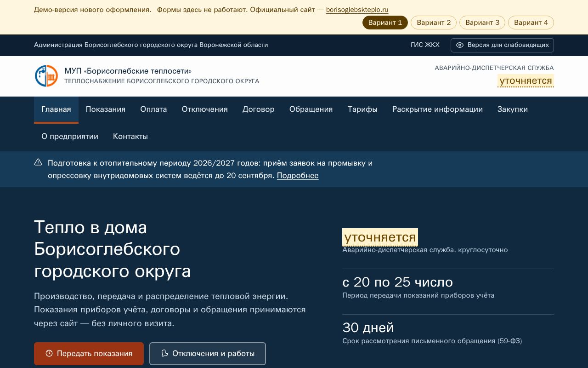The image size is (588, 368).
Task: Click the 30 дней statistic text
Action: point(368,328)
